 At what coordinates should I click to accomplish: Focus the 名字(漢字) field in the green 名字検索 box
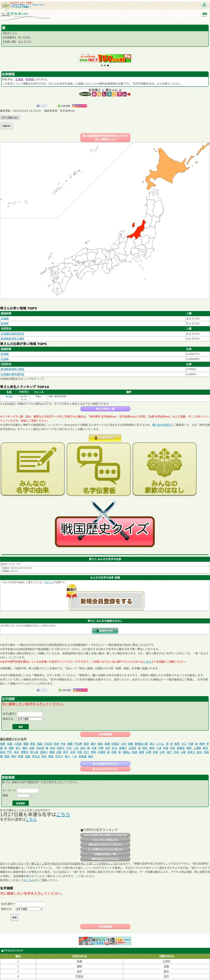[30, 714]
